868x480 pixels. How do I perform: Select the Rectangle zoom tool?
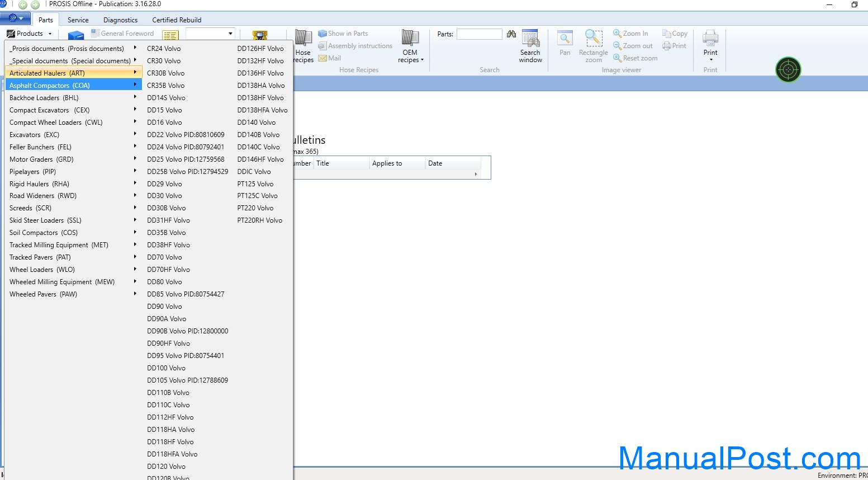[x=594, y=46]
